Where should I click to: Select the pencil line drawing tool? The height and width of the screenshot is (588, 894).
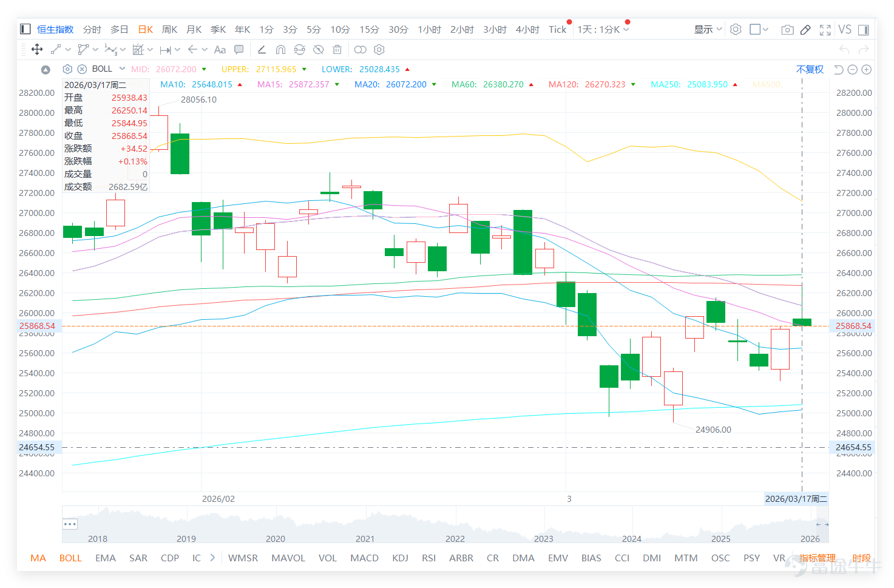click(262, 50)
